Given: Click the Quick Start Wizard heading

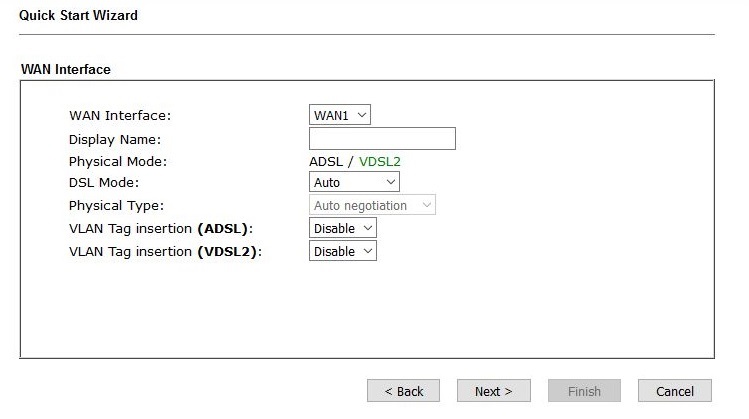Looking at the screenshot, I should [x=78, y=15].
